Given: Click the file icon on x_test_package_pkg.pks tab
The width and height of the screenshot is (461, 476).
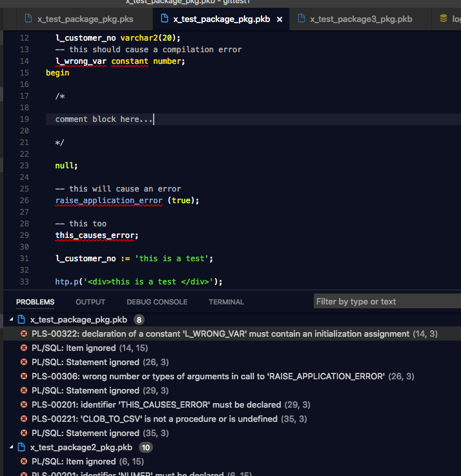Looking at the screenshot, I should coord(28,19).
